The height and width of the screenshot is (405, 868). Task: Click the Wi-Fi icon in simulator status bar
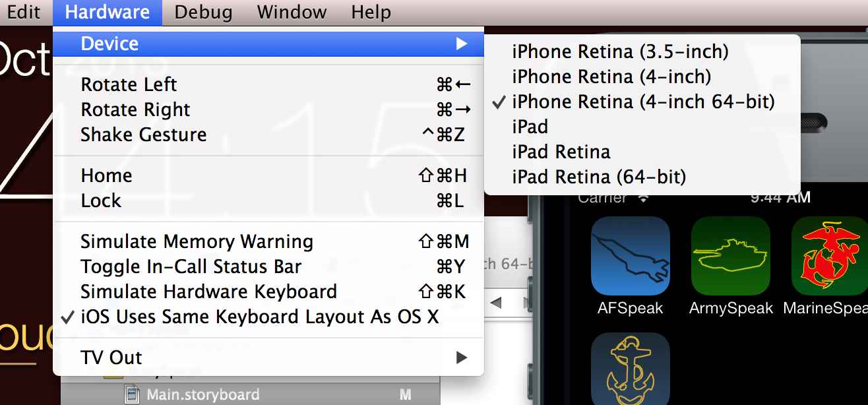click(x=643, y=197)
